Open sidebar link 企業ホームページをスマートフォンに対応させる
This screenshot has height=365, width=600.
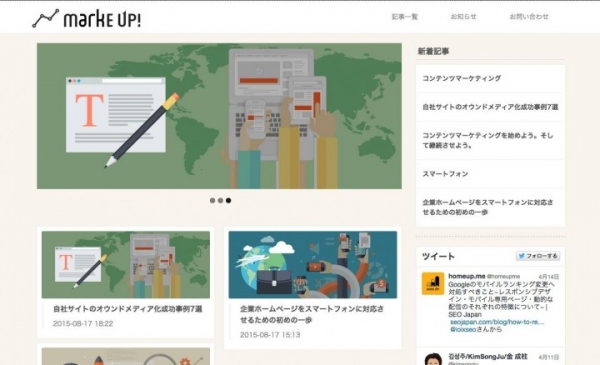coord(488,207)
